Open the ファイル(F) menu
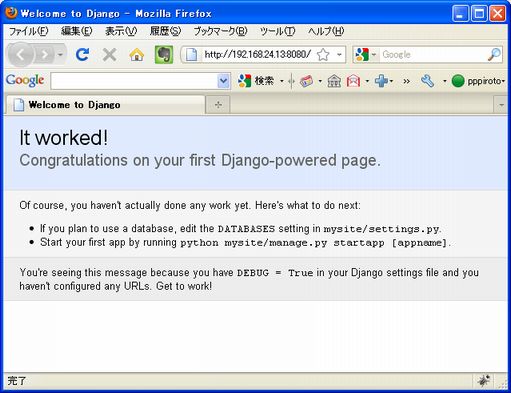511x393 pixels. (28, 31)
